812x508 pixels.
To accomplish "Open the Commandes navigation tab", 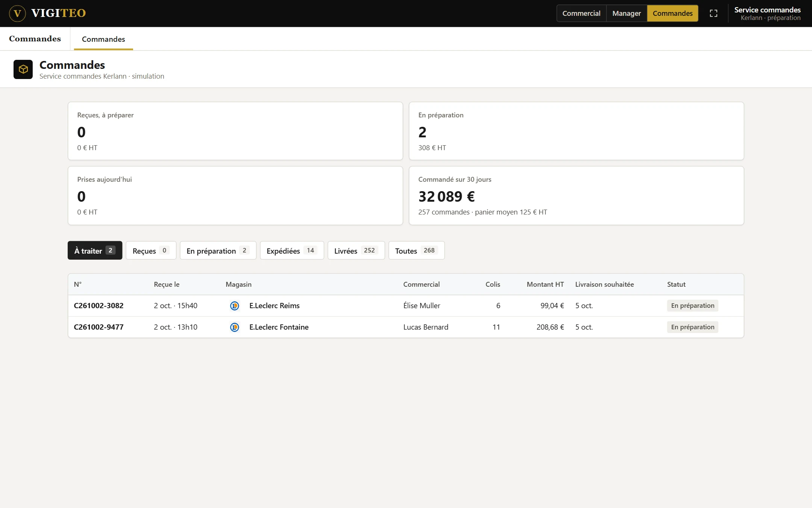I will coord(103,39).
